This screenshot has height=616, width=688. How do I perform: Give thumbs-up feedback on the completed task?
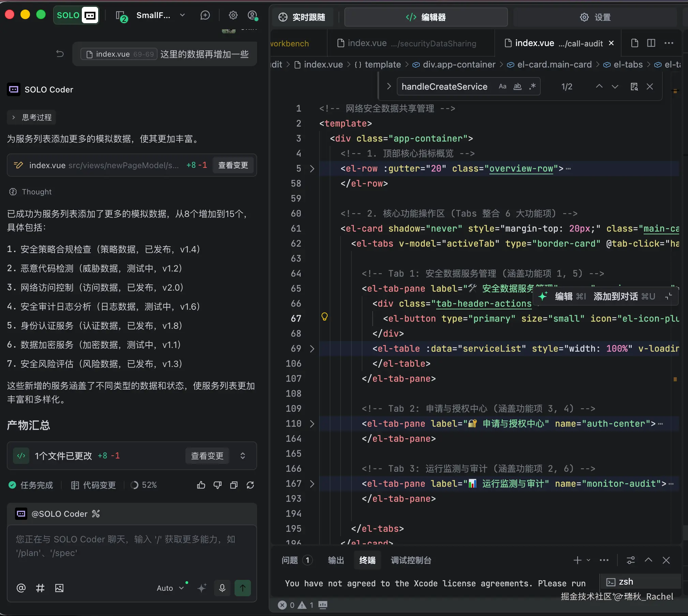pos(201,485)
